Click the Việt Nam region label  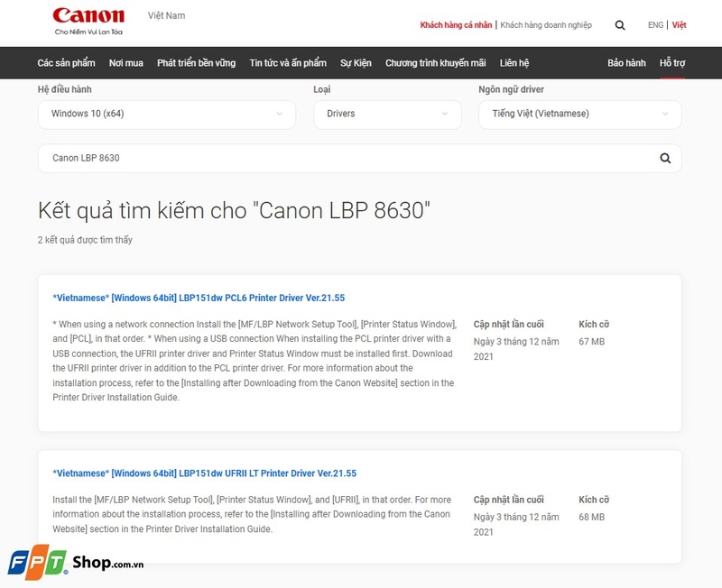tap(167, 15)
